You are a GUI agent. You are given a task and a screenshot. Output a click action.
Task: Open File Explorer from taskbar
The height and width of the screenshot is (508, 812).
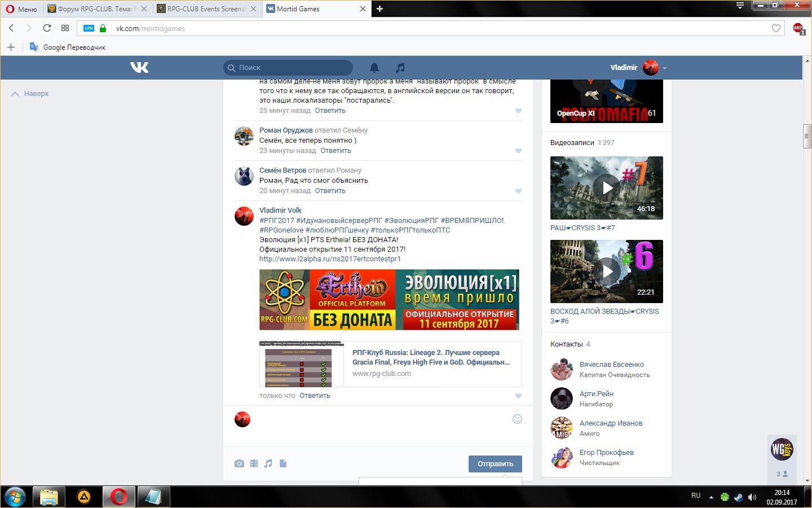49,497
